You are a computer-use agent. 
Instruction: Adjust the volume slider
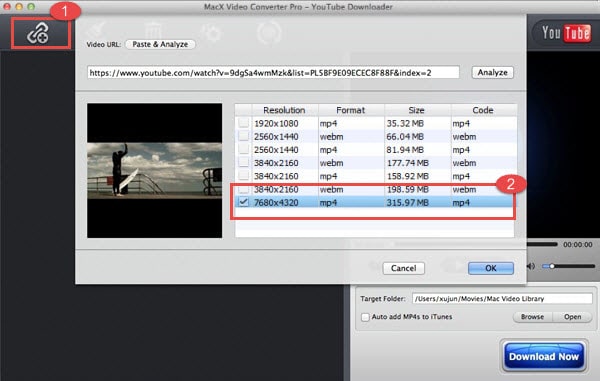569,266
